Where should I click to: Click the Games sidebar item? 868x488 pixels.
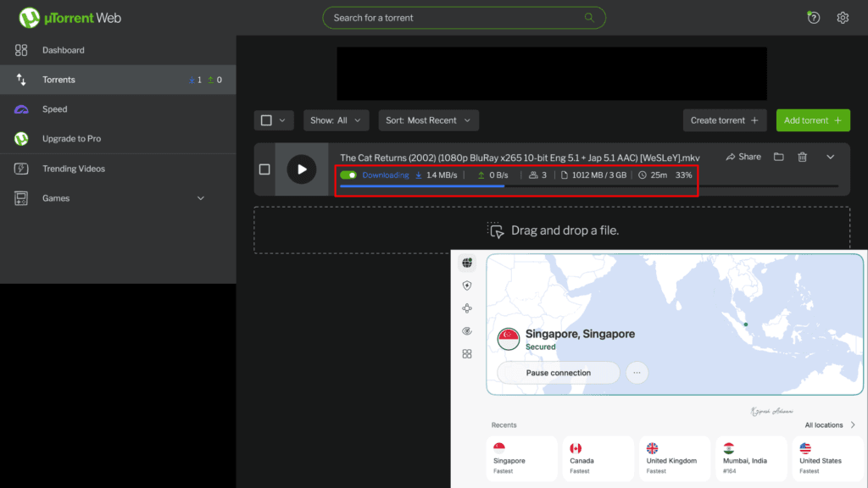click(x=118, y=198)
